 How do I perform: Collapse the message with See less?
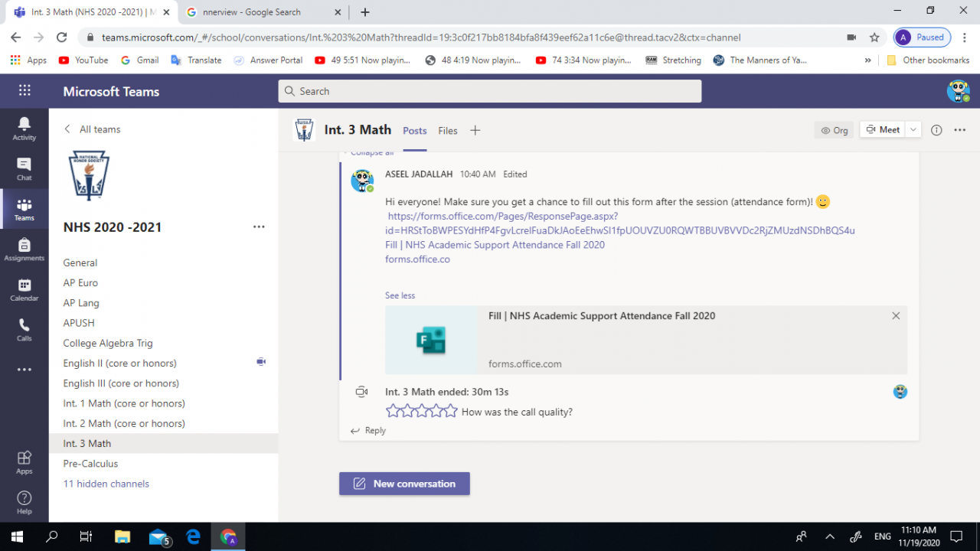pos(400,295)
